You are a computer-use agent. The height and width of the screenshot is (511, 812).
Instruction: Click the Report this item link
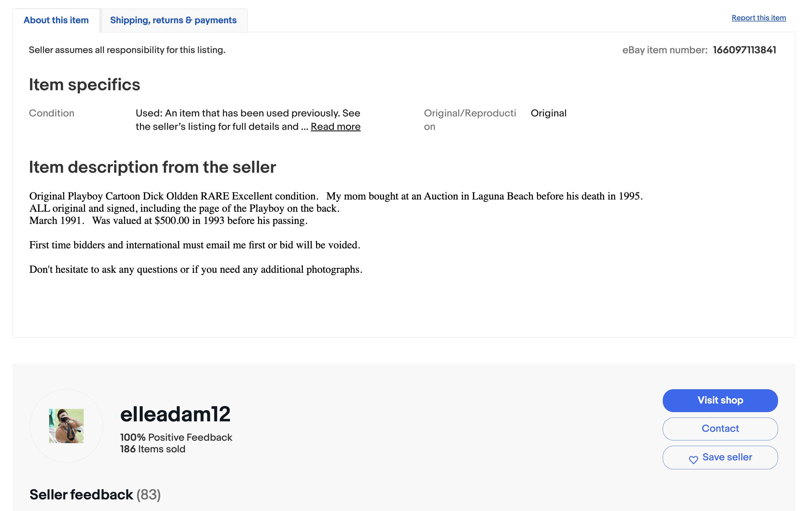click(758, 18)
